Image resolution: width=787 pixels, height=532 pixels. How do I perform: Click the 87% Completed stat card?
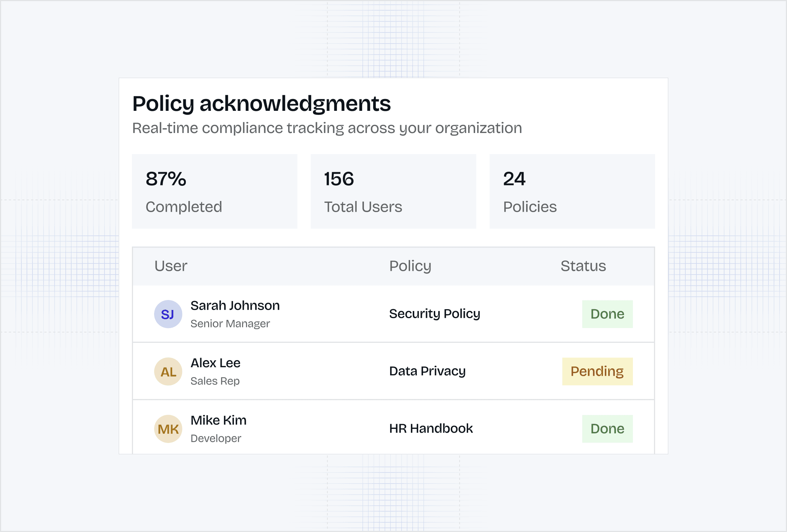(x=214, y=191)
